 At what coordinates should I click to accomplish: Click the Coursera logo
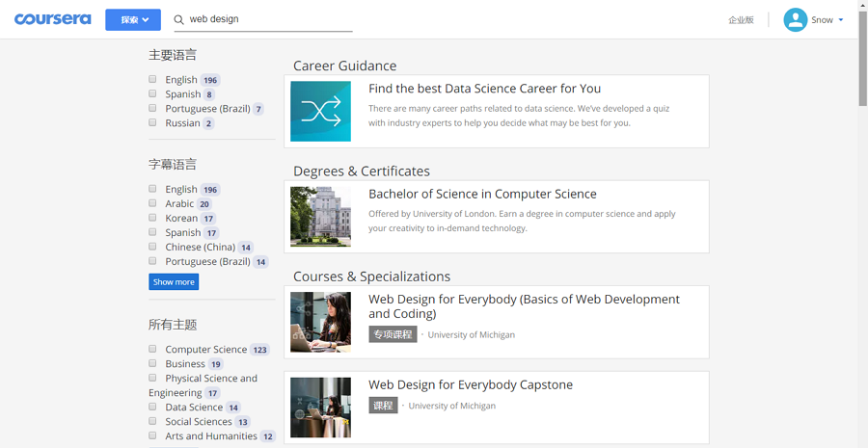click(52, 19)
